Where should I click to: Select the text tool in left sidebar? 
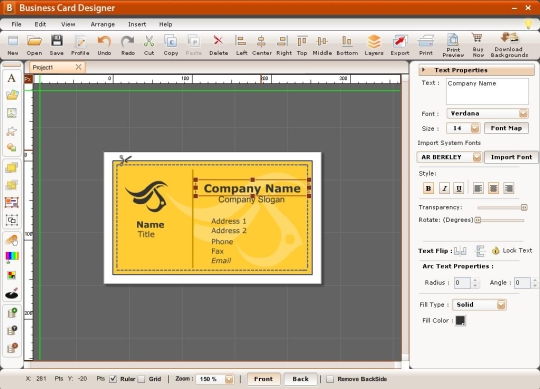coord(12,78)
